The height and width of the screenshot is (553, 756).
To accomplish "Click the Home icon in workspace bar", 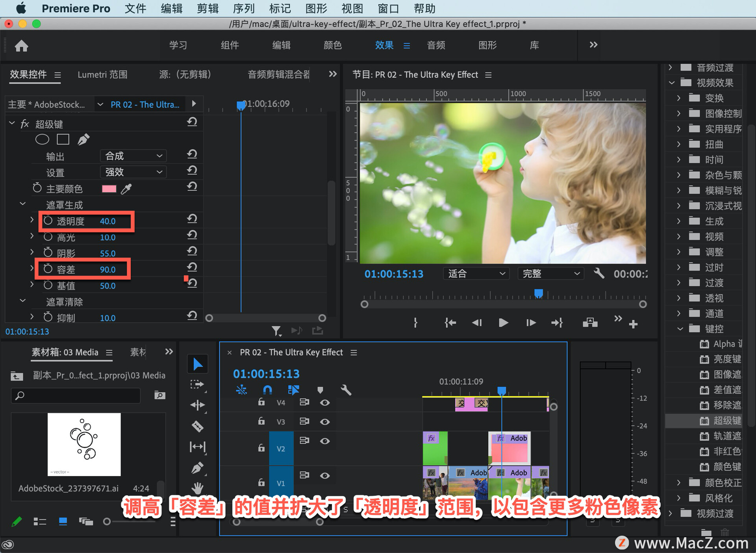I will 21,46.
